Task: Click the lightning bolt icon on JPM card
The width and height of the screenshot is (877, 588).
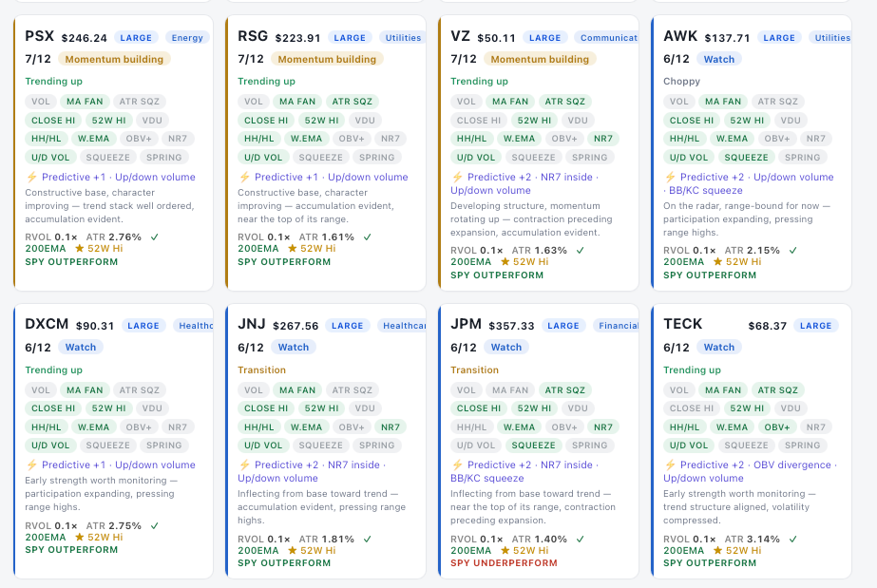Action: point(458,465)
